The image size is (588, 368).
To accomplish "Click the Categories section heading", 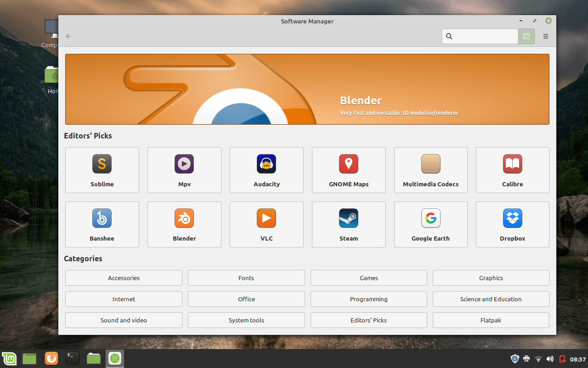I will tap(83, 259).
